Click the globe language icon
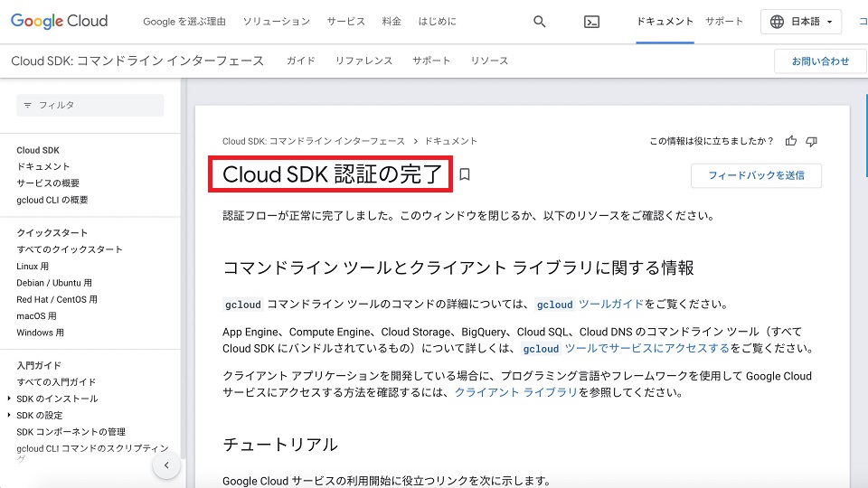The height and width of the screenshot is (488, 868). point(778,22)
